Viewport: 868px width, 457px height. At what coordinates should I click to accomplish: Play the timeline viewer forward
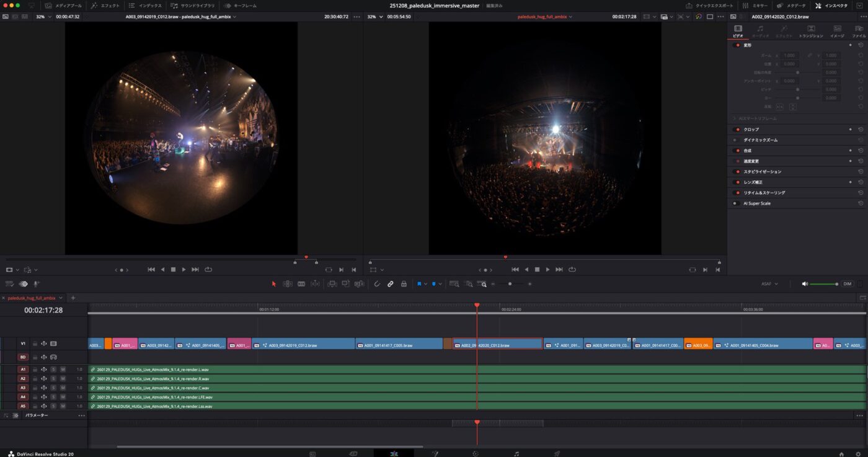pyautogui.click(x=547, y=270)
